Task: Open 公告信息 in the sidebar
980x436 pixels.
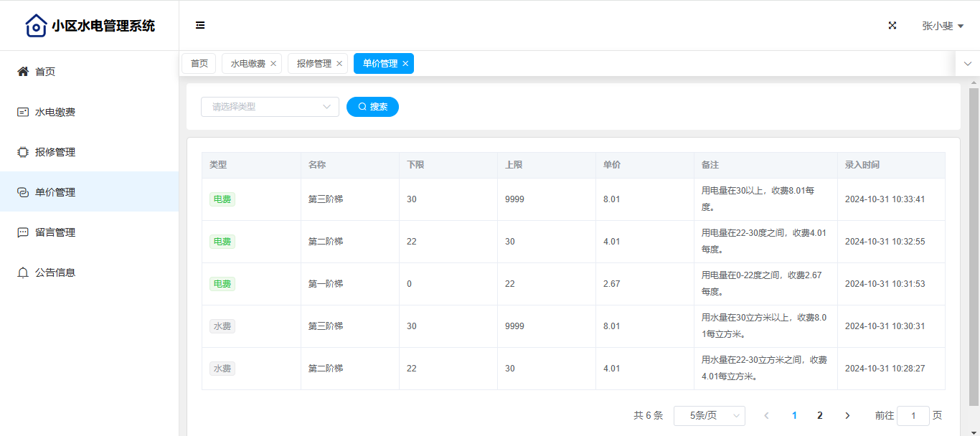Action: click(x=55, y=272)
